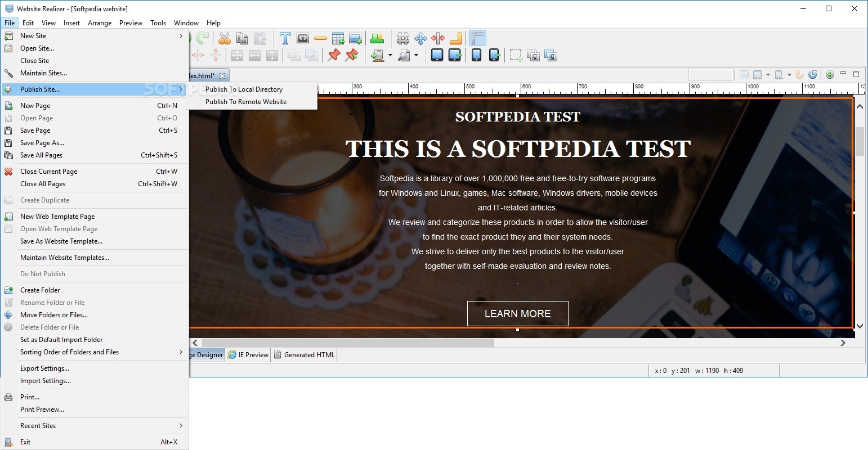
Task: Open the Tools menu in the menu bar
Action: click(x=158, y=23)
